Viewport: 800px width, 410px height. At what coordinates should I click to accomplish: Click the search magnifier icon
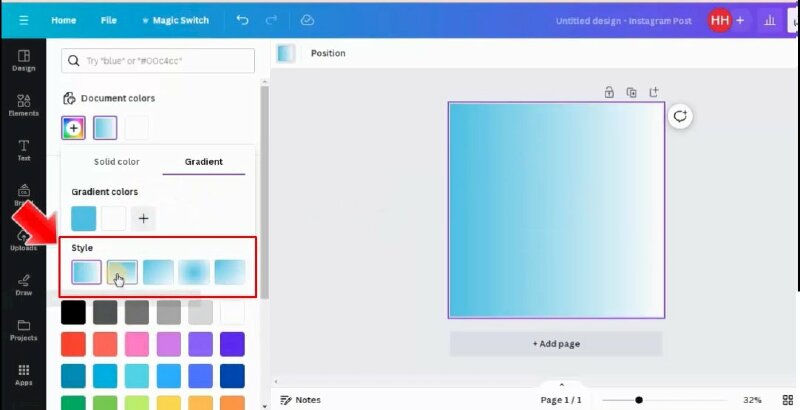(x=73, y=61)
